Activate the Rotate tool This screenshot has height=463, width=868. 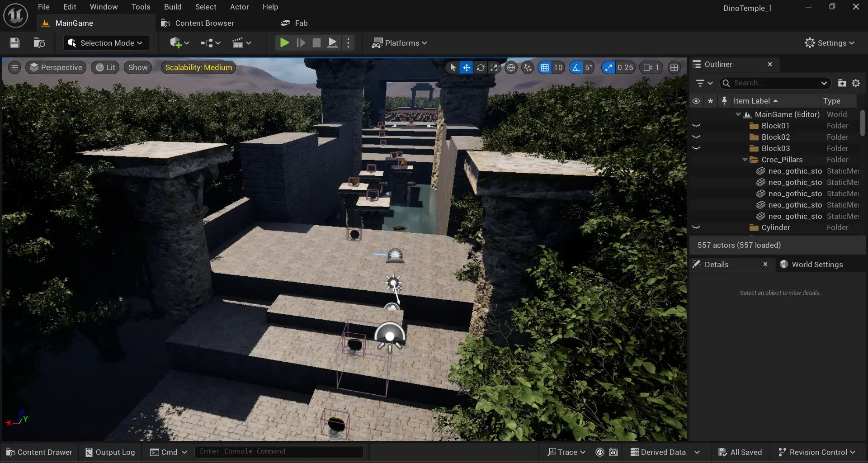pos(481,67)
